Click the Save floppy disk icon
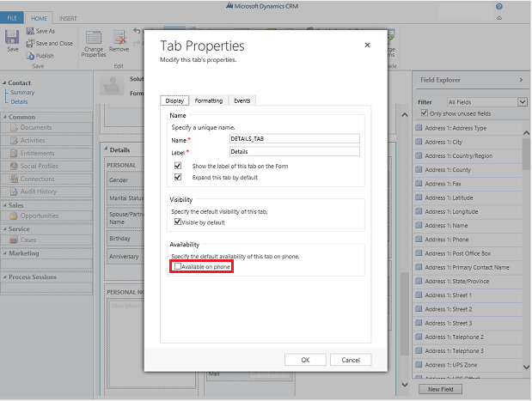Screen dimensions: 532x401 point(12,37)
